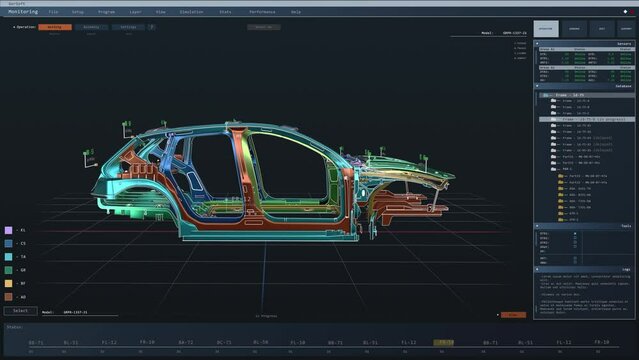Screen dimensions: 639x360
Task: Open the Setup menu
Action: [78, 12]
